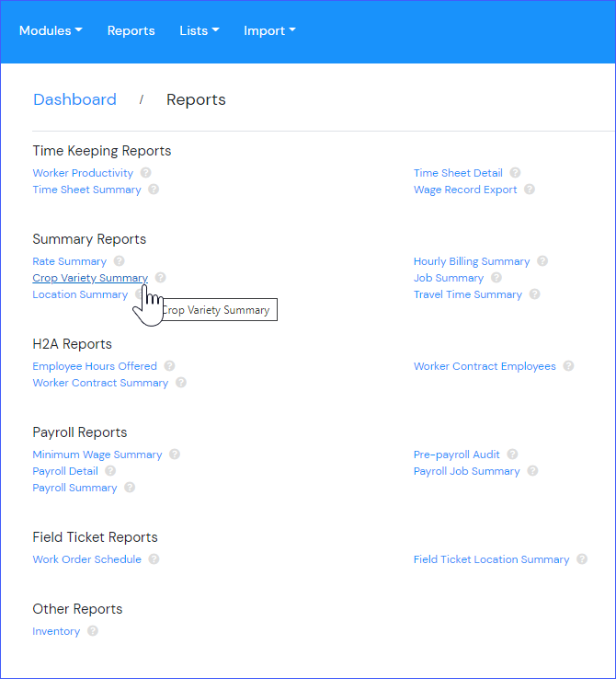Click help icon beside Payroll Detail
Viewport: 616px width, 679px height.
click(110, 471)
